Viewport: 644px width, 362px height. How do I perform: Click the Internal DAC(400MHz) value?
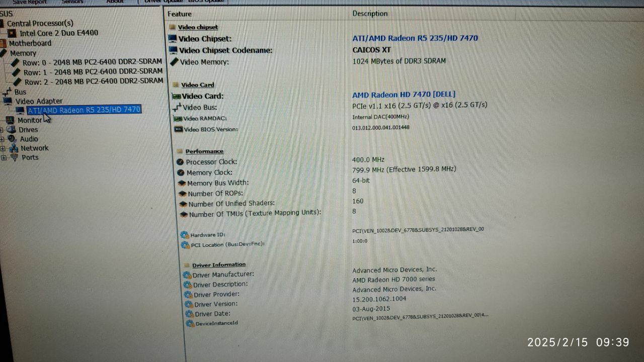pos(381,117)
